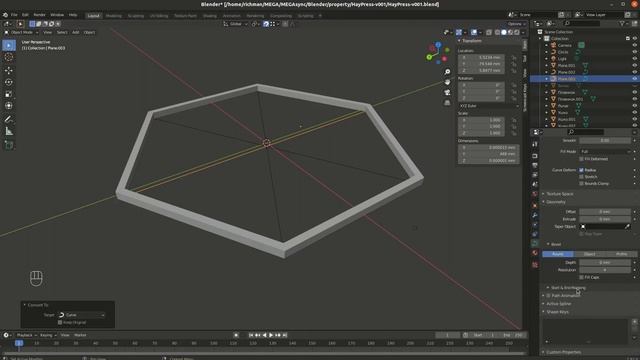Viewport: 640px width, 360px height.
Task: Expand the Texture Space section
Action: (560, 194)
